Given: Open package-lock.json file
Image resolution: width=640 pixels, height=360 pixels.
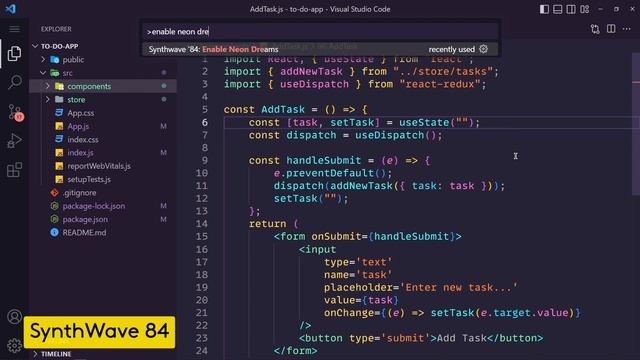Looking at the screenshot, I should 93,206.
